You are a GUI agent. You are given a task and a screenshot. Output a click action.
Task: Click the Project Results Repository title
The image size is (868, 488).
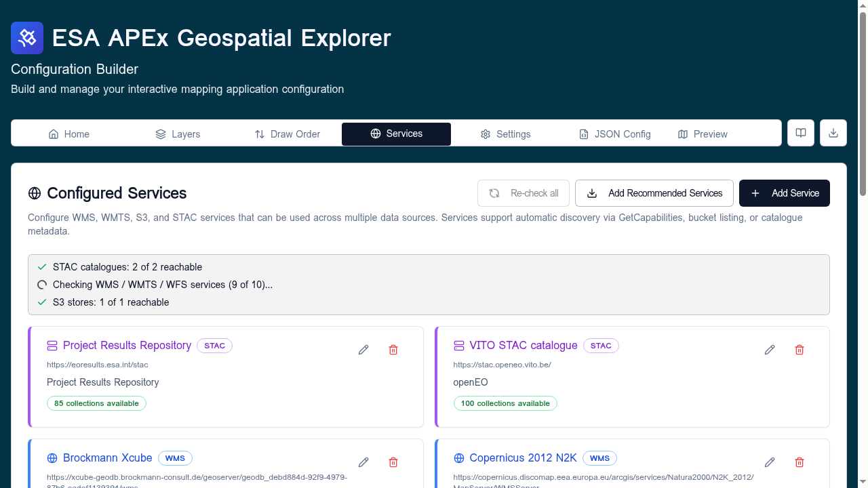click(x=127, y=346)
